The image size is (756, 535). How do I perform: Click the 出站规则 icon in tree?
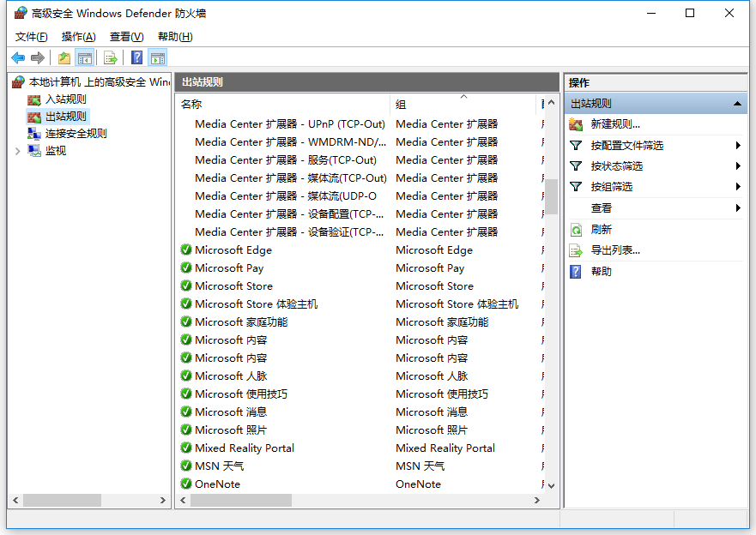[34, 117]
